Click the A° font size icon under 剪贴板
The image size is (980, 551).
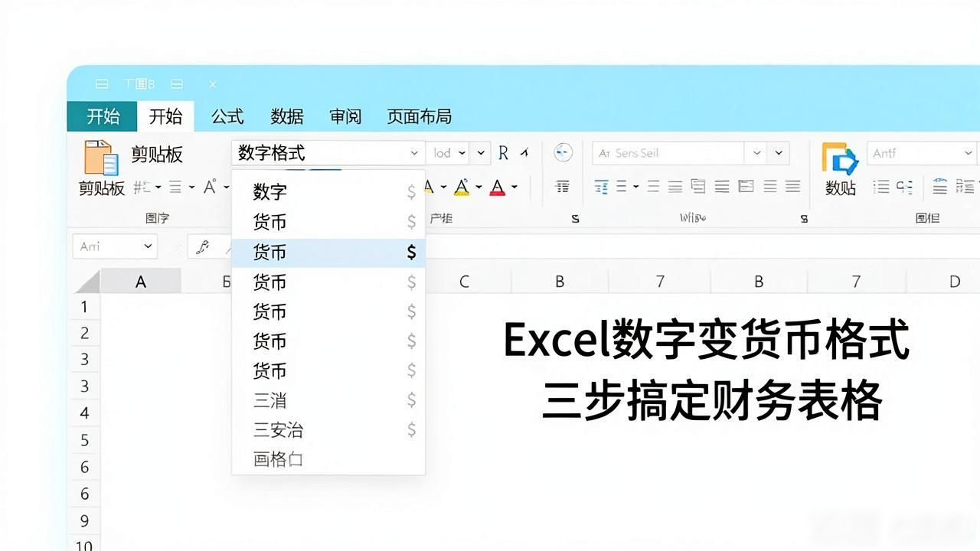pyautogui.click(x=210, y=187)
